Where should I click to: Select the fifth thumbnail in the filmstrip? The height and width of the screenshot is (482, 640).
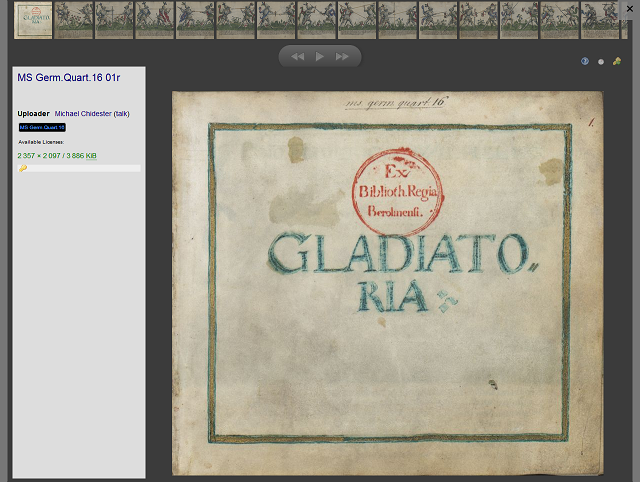(195, 20)
